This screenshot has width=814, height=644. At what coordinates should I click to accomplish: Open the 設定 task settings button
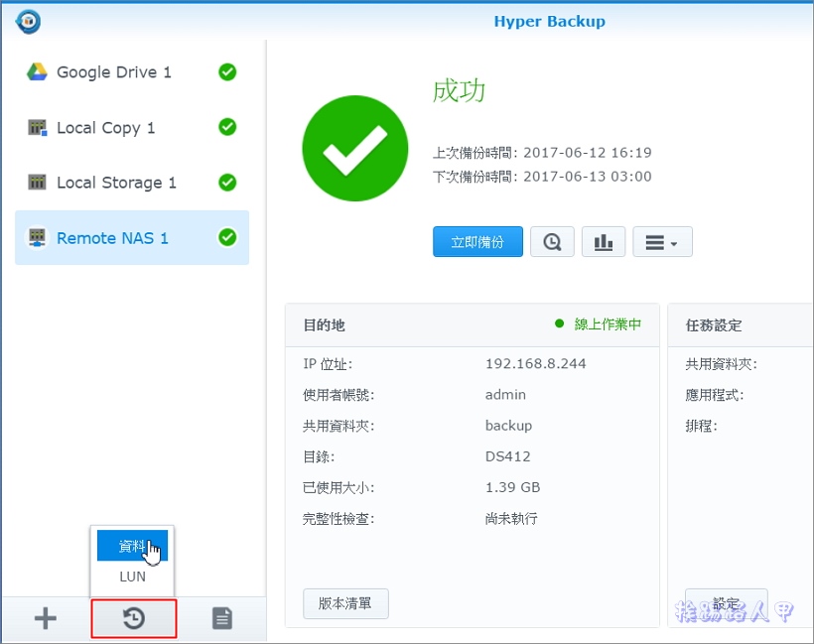point(727,603)
